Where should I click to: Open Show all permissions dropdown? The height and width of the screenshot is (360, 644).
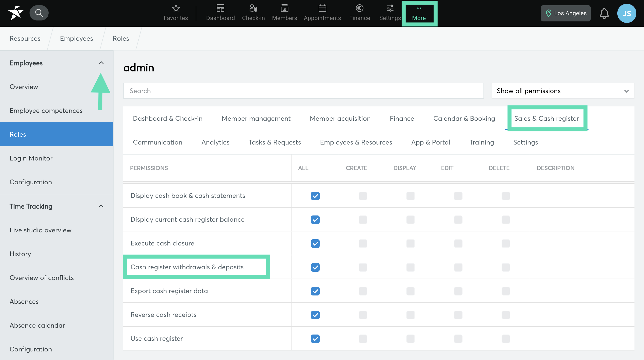pos(563,91)
